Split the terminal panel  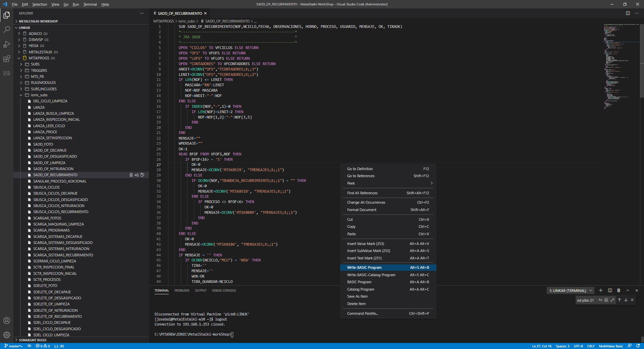(610, 291)
